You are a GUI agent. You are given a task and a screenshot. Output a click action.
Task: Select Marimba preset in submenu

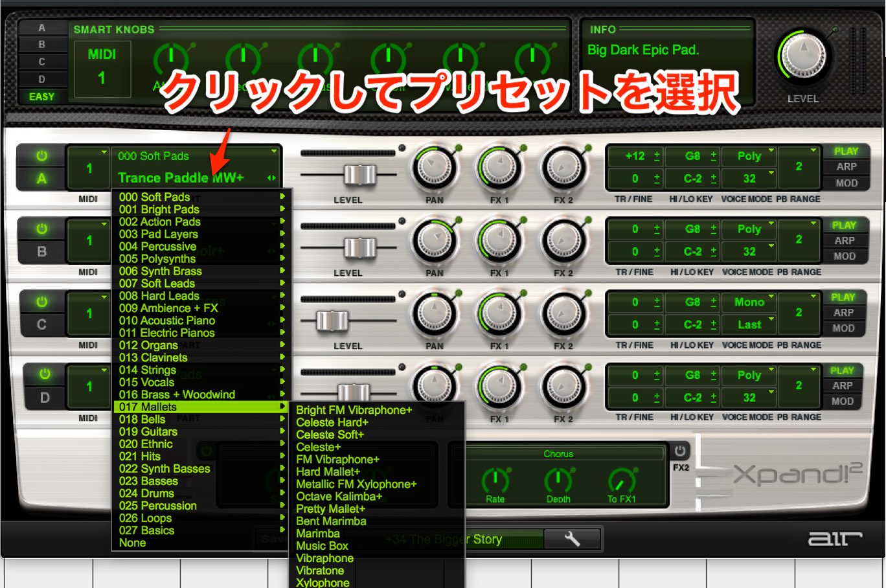pos(318,534)
